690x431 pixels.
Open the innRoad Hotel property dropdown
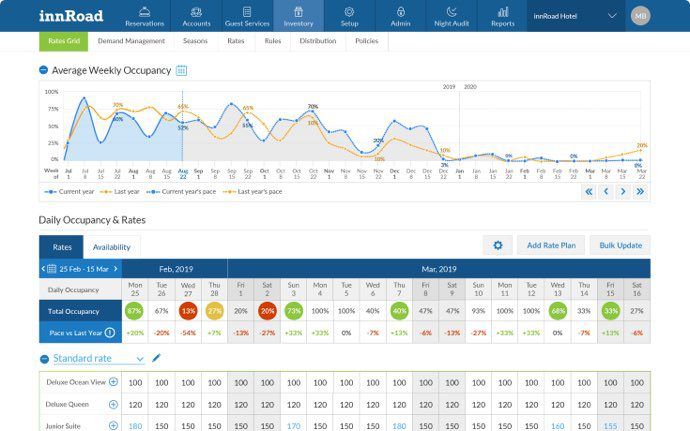pos(575,16)
